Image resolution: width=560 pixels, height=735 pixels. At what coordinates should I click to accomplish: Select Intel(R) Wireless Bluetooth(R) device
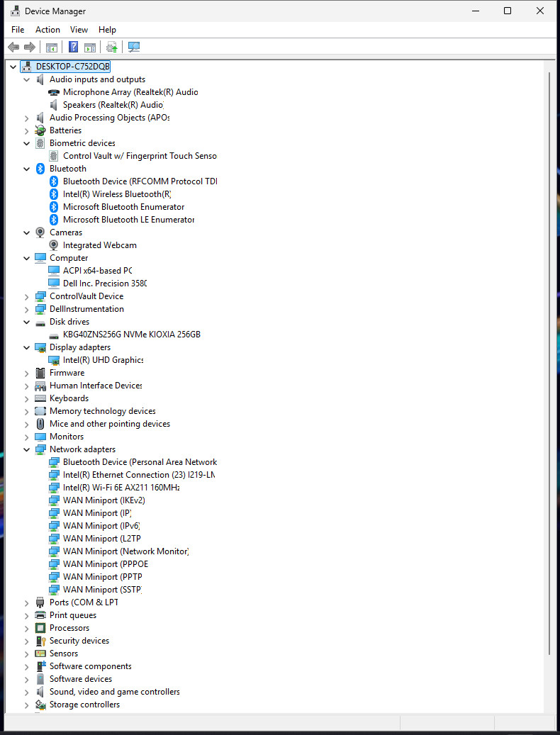tap(117, 194)
